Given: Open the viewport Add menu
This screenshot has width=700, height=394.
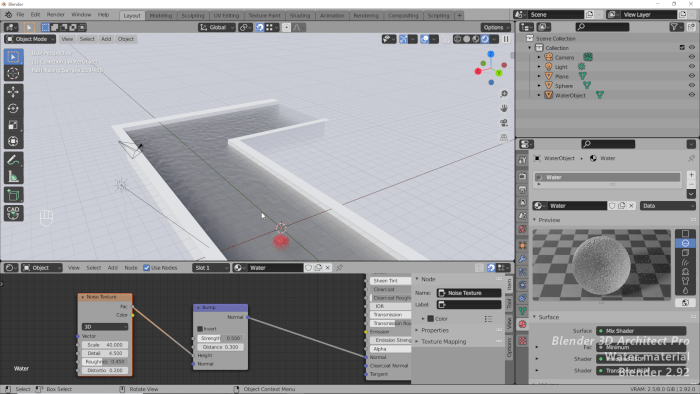Looking at the screenshot, I should click(106, 39).
